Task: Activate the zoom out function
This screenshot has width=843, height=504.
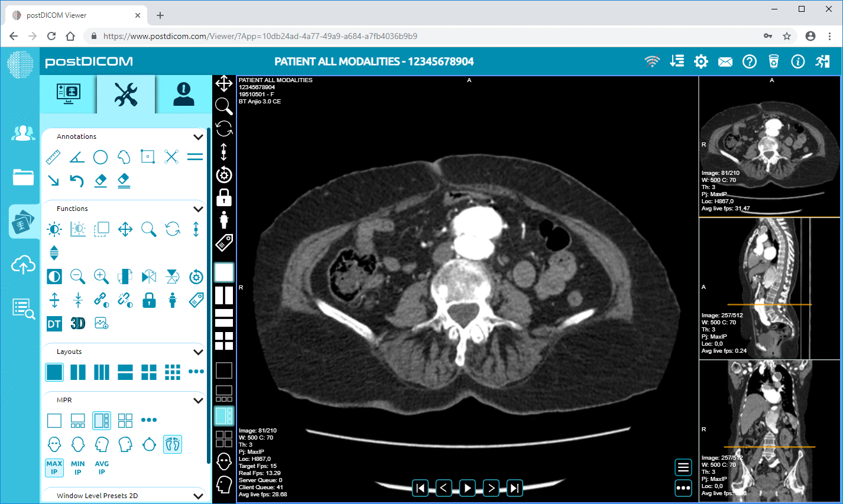Action: click(77, 276)
